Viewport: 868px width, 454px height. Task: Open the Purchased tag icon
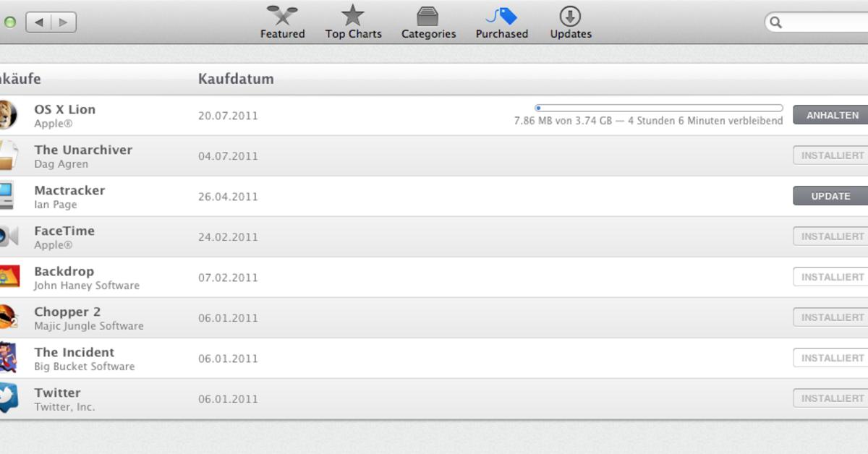coord(501,16)
